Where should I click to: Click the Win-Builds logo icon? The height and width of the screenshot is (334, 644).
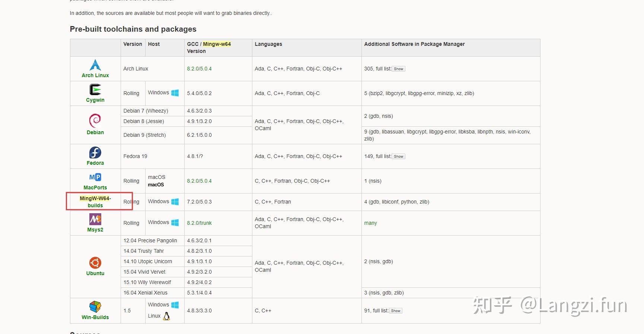click(x=95, y=307)
